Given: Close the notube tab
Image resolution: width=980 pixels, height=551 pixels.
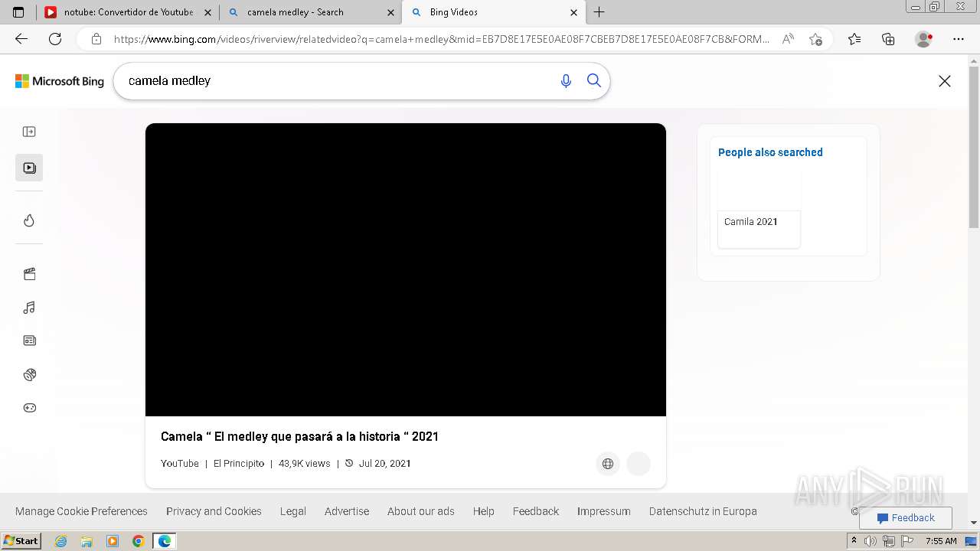Looking at the screenshot, I should 207,12.
